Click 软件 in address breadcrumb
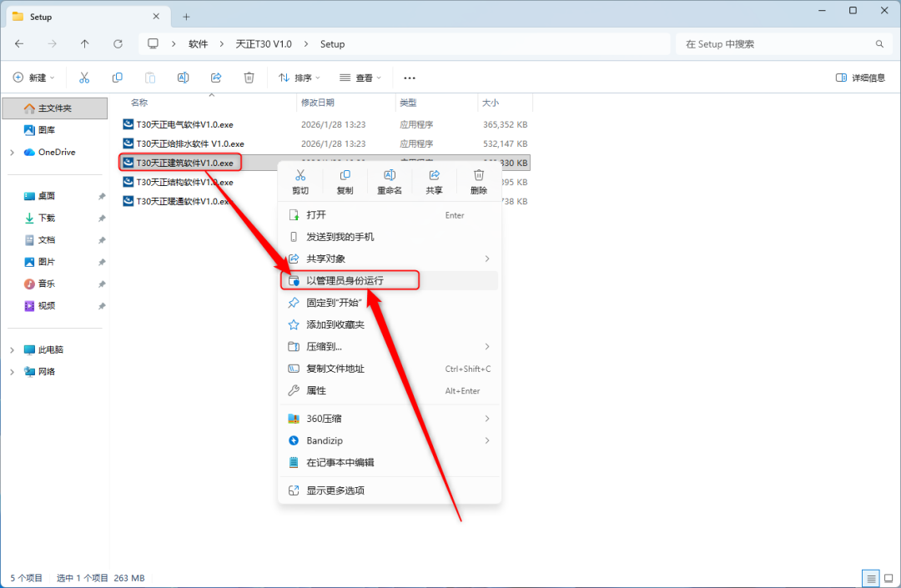 199,44
